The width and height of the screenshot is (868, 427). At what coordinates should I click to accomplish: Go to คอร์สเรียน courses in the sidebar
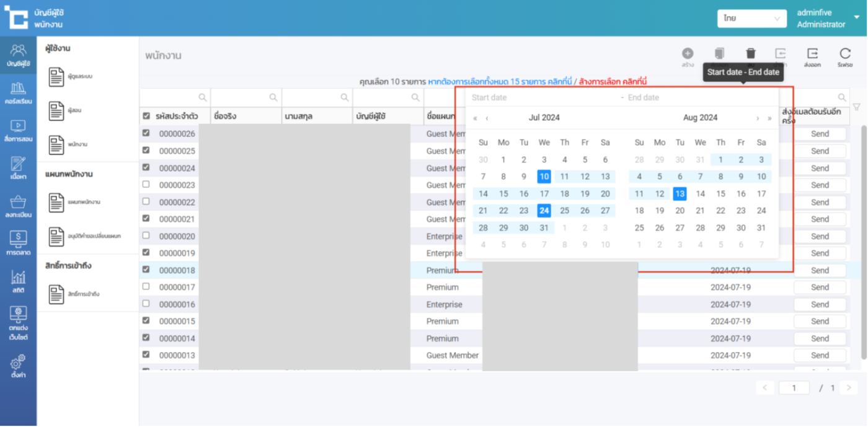coord(18,92)
